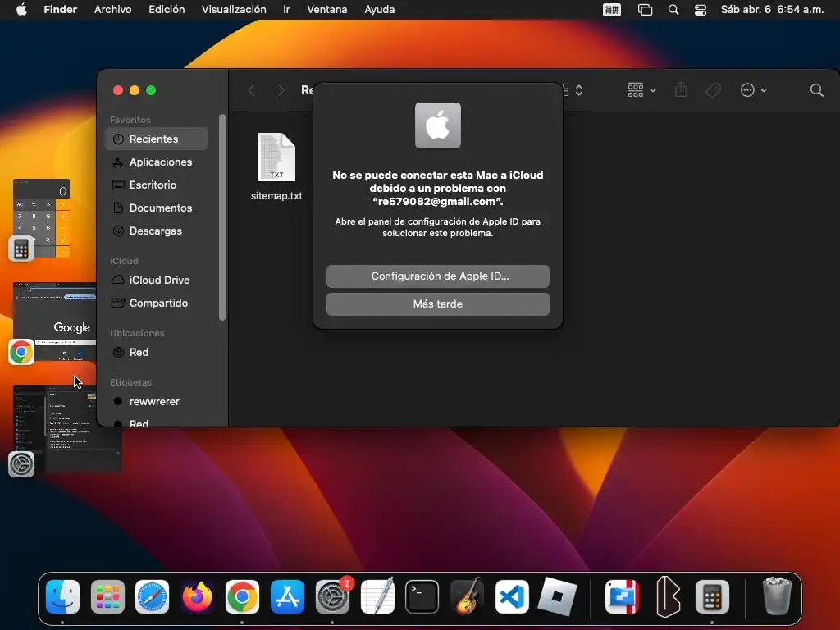Open iCloud Drive in the sidebar
This screenshot has width=840, height=630.
(156, 281)
